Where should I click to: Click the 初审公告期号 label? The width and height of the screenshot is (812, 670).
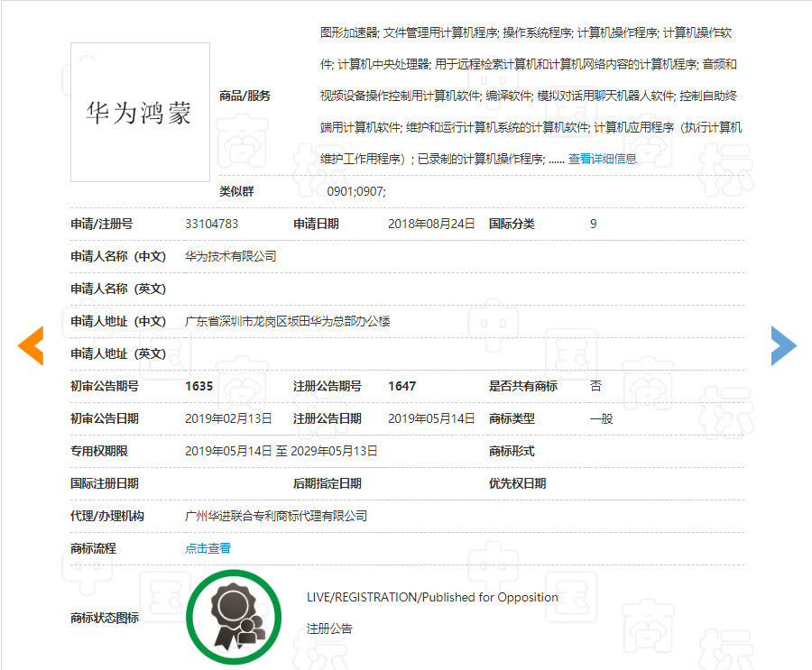point(105,386)
